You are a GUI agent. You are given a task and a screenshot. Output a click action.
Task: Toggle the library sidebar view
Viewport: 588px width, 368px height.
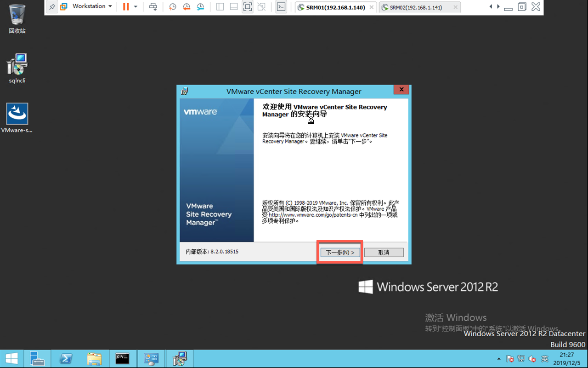(x=220, y=7)
